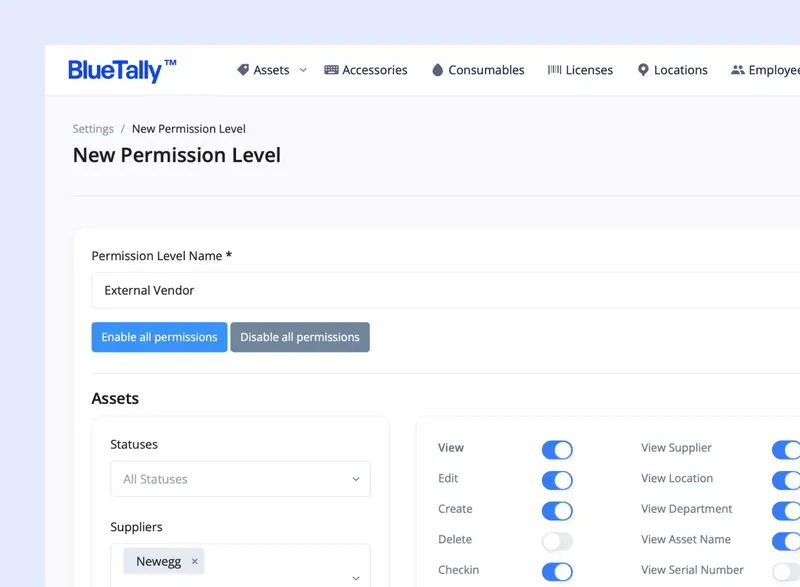The image size is (800, 587).
Task: Toggle the Edit permission
Action: (x=557, y=480)
